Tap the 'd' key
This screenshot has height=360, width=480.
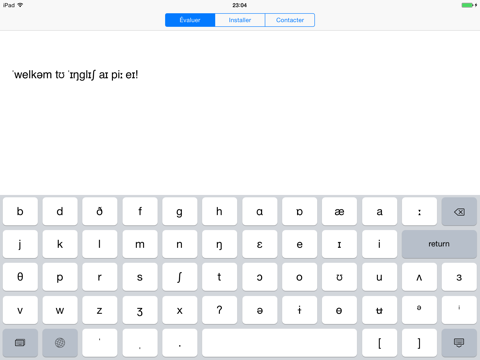pyautogui.click(x=60, y=211)
